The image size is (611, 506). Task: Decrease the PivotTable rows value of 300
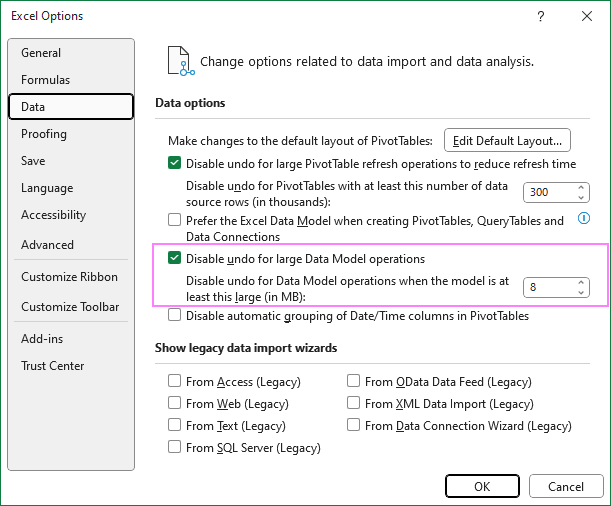pos(581,197)
